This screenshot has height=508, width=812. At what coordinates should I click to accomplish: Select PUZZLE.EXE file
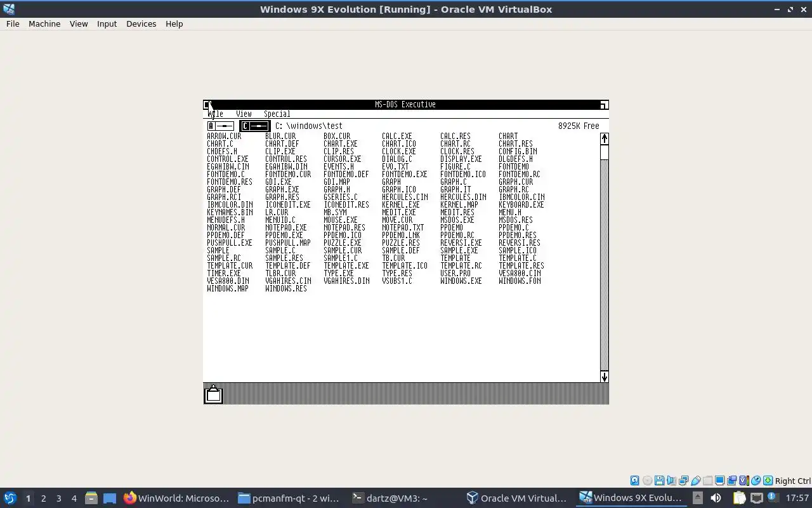(x=343, y=243)
